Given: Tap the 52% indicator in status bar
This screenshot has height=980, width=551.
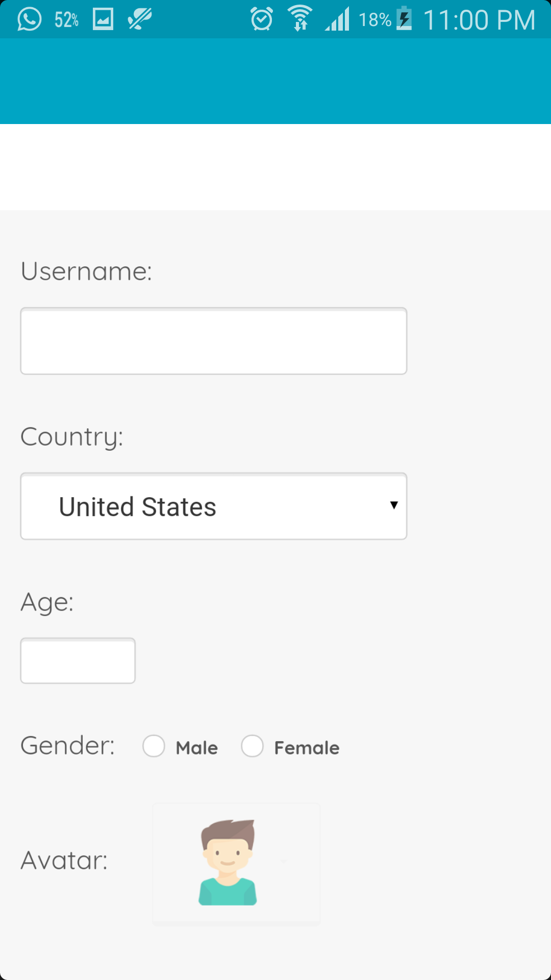Looking at the screenshot, I should pyautogui.click(x=67, y=20).
